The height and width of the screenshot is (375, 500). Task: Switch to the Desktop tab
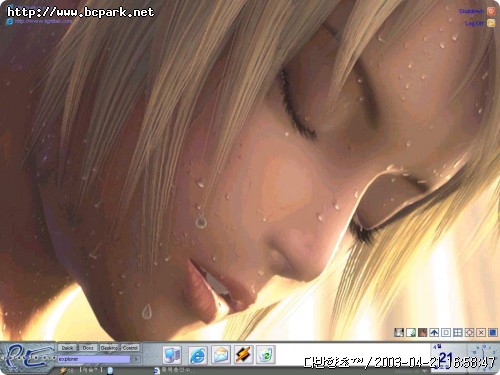(109, 348)
